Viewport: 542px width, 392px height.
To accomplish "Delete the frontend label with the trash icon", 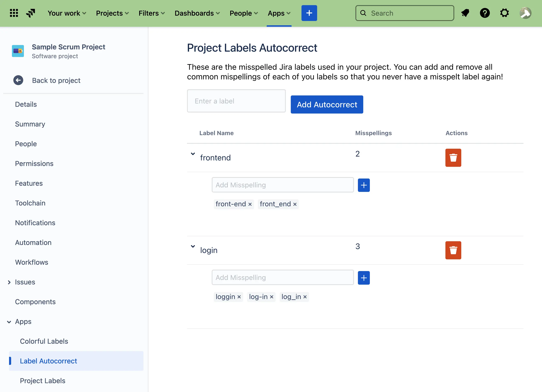I will pyautogui.click(x=453, y=158).
